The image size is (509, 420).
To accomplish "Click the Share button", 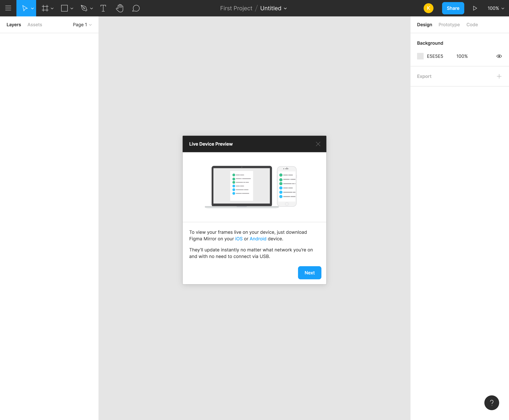I will coord(453,8).
